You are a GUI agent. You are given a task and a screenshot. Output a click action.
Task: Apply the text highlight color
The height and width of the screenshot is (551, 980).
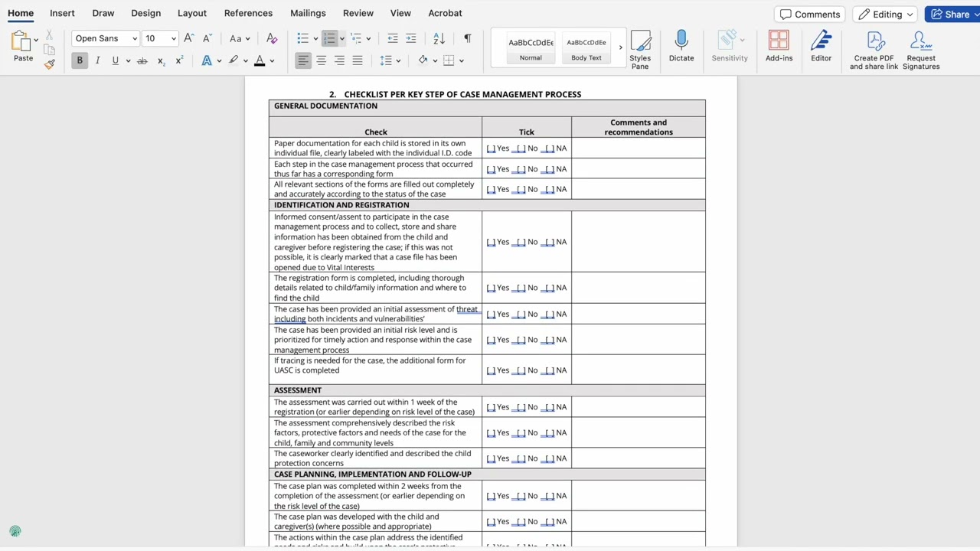click(234, 60)
